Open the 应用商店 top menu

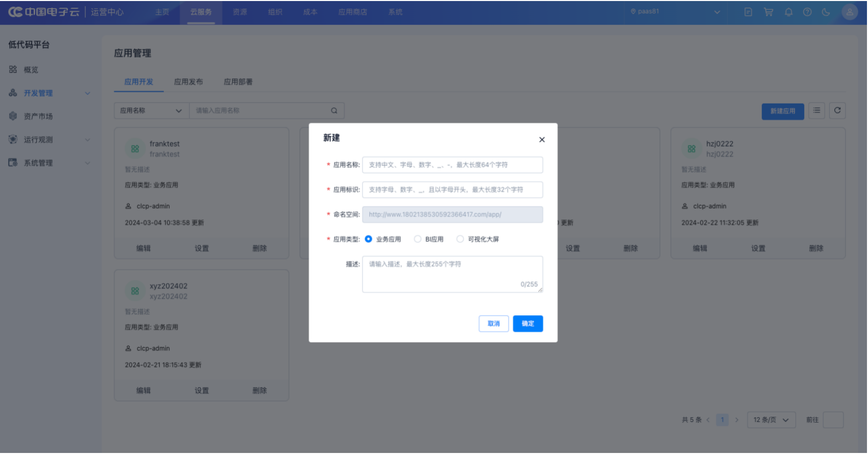click(x=353, y=12)
